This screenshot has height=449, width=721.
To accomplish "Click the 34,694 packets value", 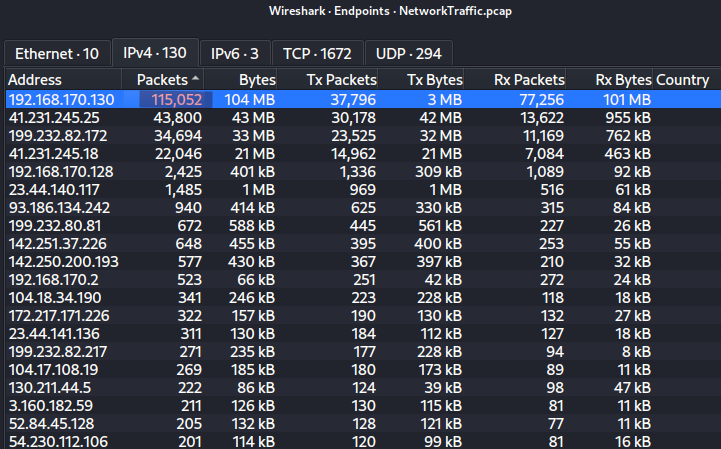I will 177,136.
